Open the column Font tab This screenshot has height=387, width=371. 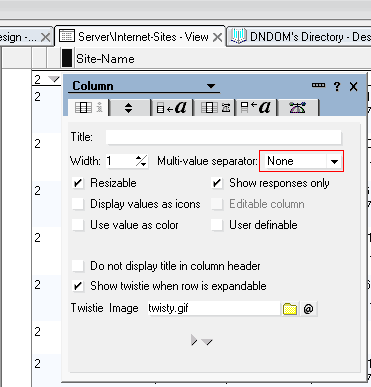pyautogui.click(x=171, y=108)
